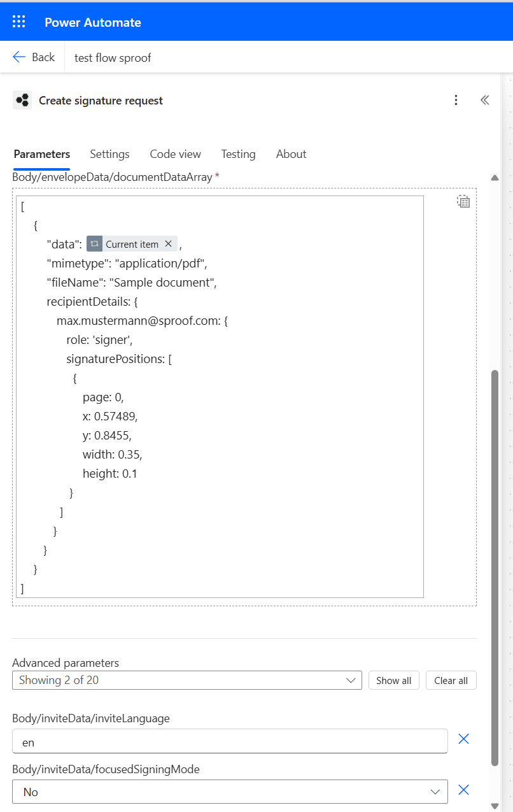The image size is (513, 812).
Task: Expand the Advanced parameters dropdown
Action: point(187,680)
